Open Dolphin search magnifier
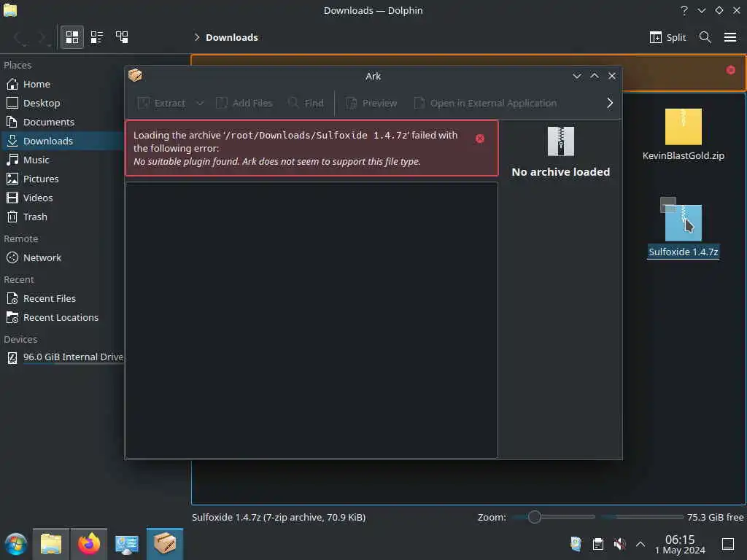 point(705,37)
